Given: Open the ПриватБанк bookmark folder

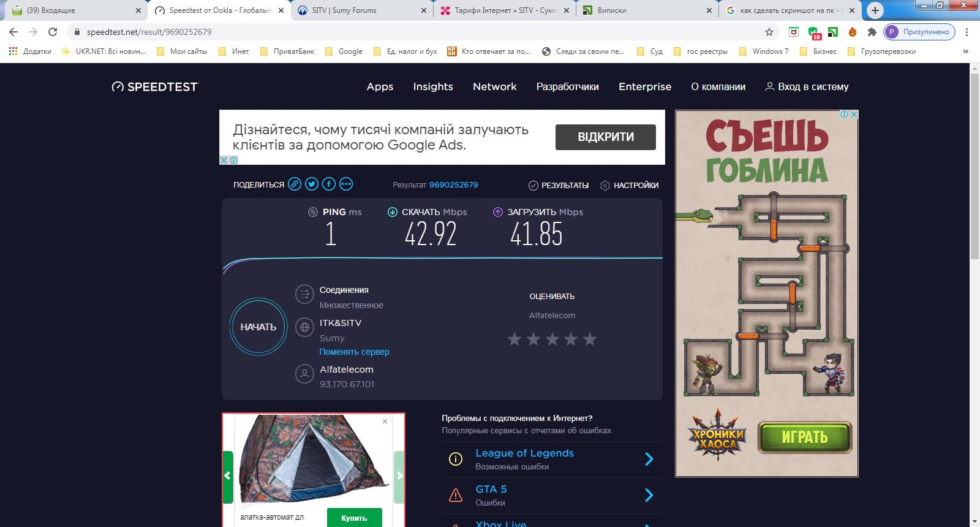Looking at the screenshot, I should click(287, 51).
